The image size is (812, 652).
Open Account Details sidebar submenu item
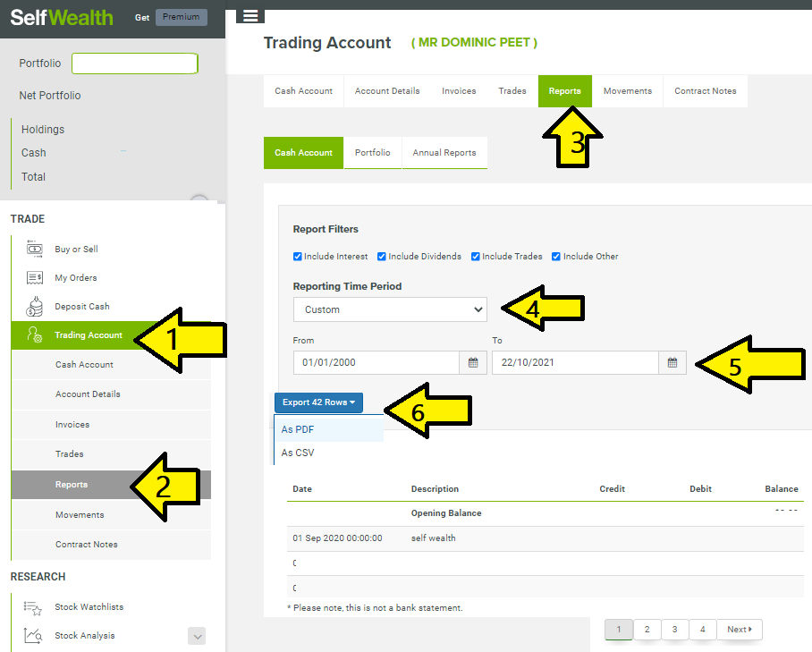[x=112, y=394]
